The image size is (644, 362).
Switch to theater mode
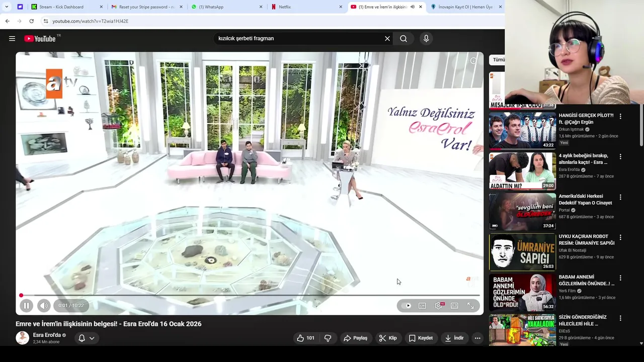(x=454, y=306)
